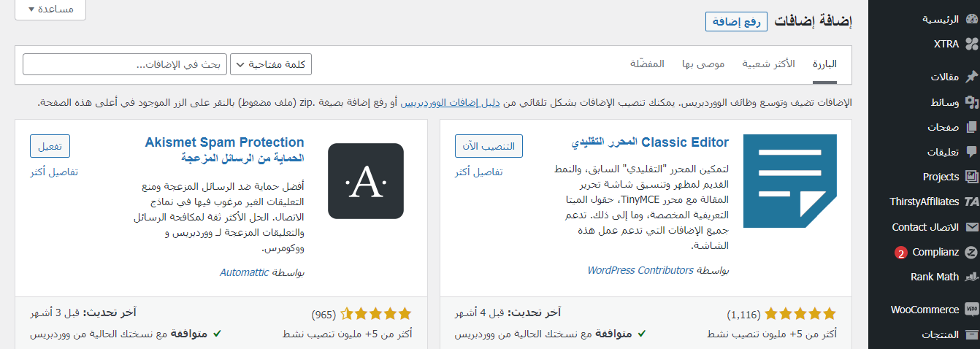980x349 pixels.
Task: Click the Comments (تعليقات) bubble icon
Action: 971,152
